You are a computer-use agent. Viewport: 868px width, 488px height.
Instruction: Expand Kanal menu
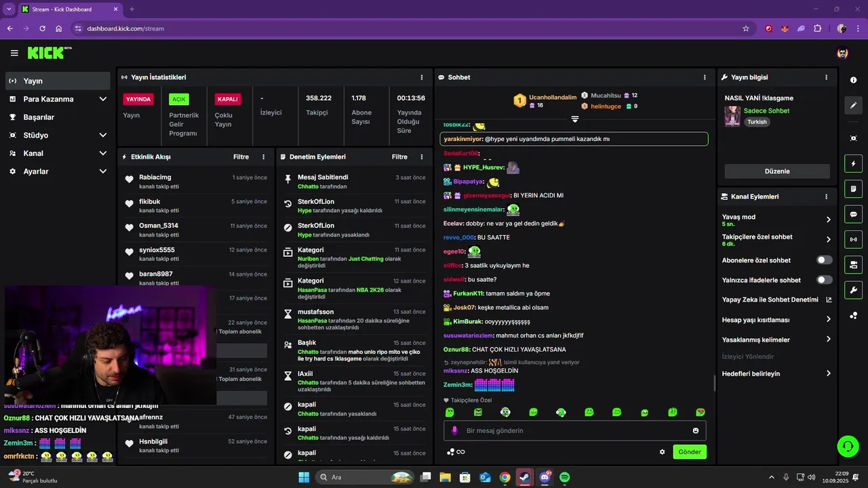[102, 153]
